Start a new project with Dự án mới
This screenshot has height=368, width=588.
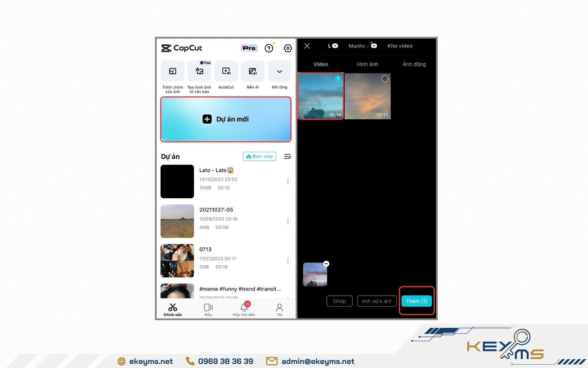226,119
